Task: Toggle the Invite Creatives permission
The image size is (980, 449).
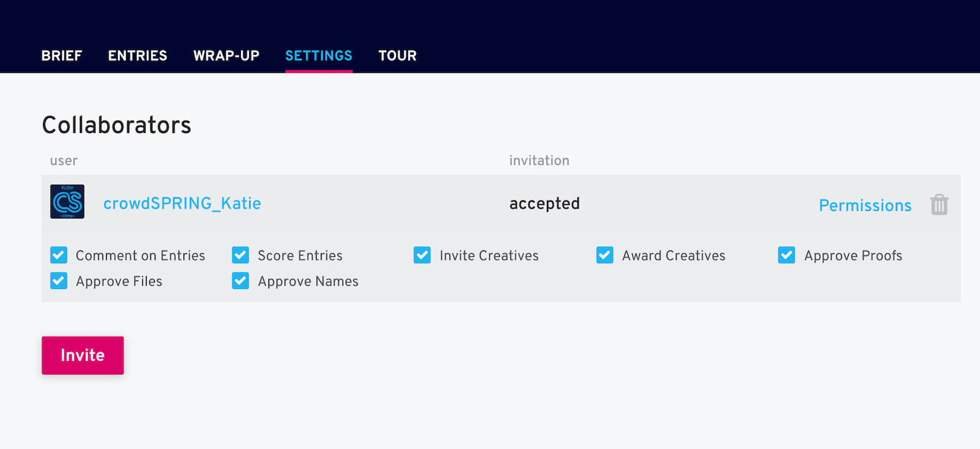Action: click(422, 255)
